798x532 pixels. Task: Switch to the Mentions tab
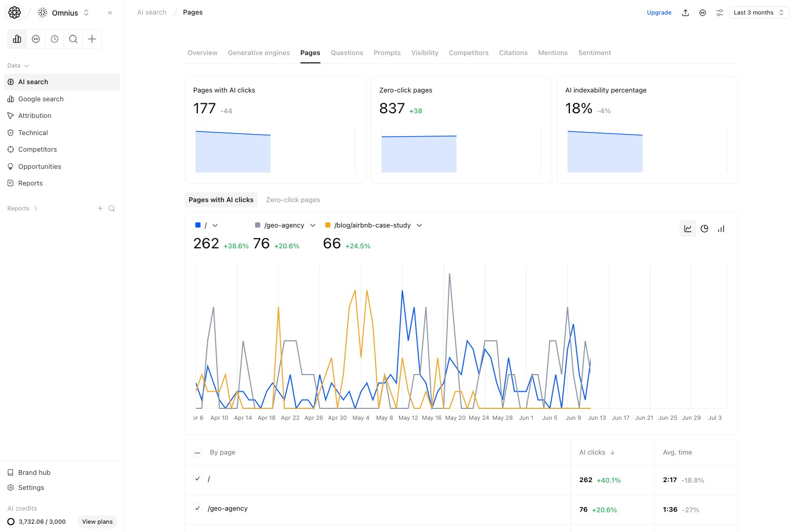(553, 53)
